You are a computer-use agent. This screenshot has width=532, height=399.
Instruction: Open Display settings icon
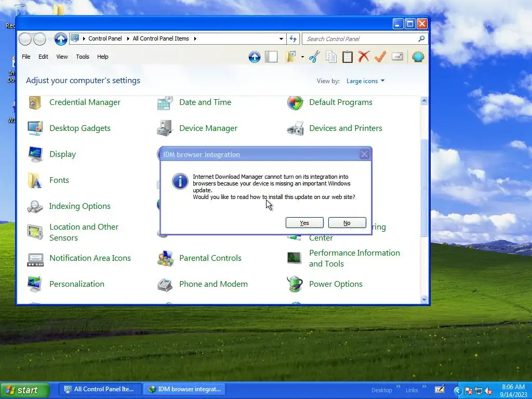(35, 154)
